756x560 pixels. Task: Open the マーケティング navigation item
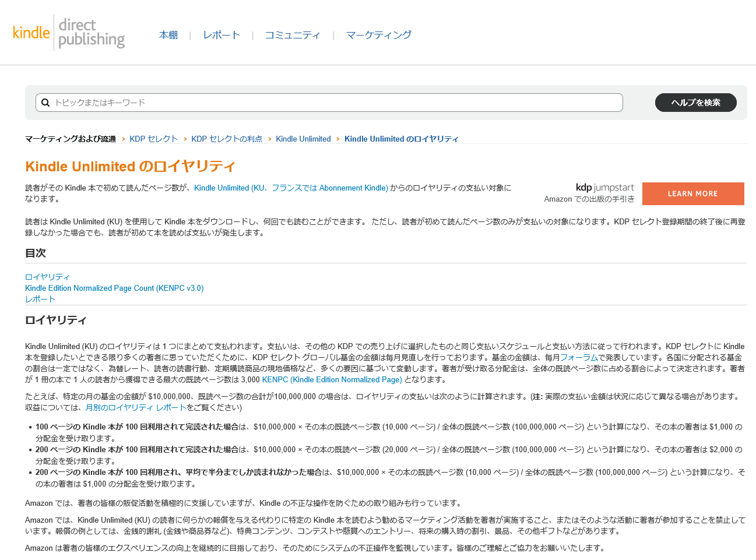pos(379,35)
